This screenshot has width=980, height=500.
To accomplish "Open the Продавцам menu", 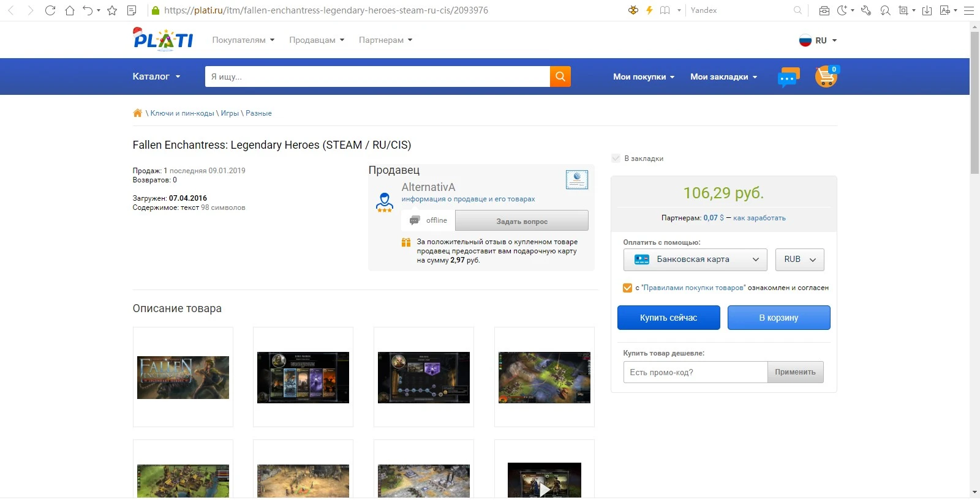I will 317,40.
